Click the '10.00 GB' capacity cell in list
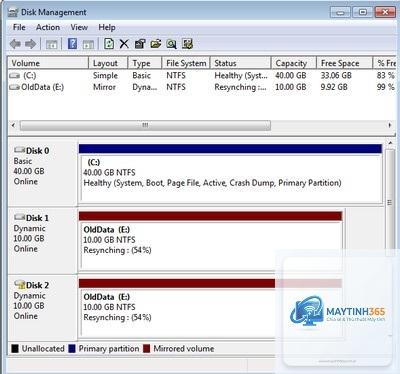This screenshot has height=374, width=400. tap(291, 87)
